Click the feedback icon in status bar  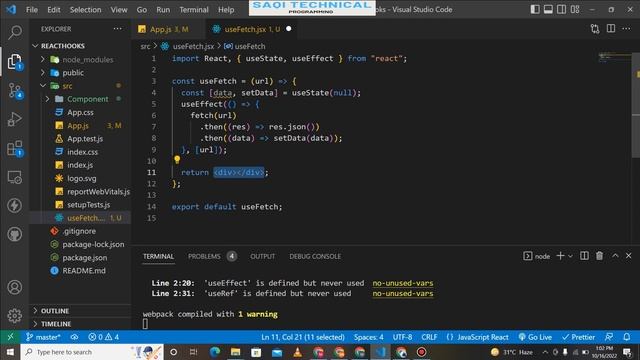609,337
